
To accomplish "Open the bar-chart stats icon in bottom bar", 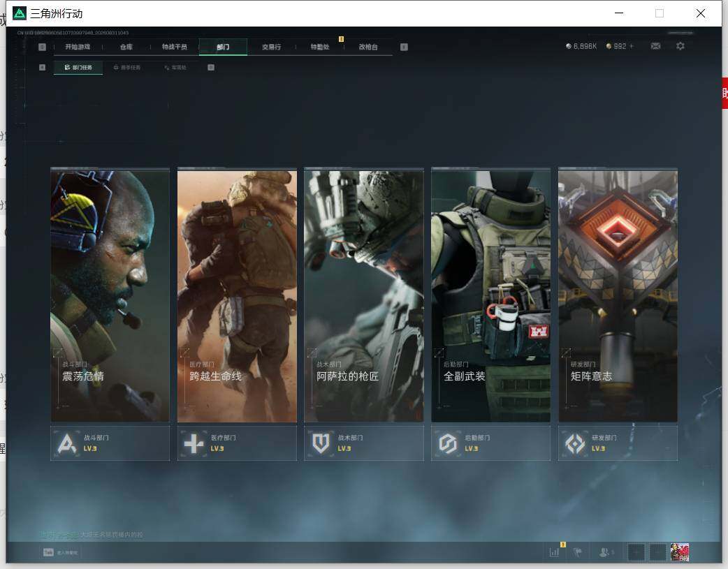I will [x=554, y=552].
